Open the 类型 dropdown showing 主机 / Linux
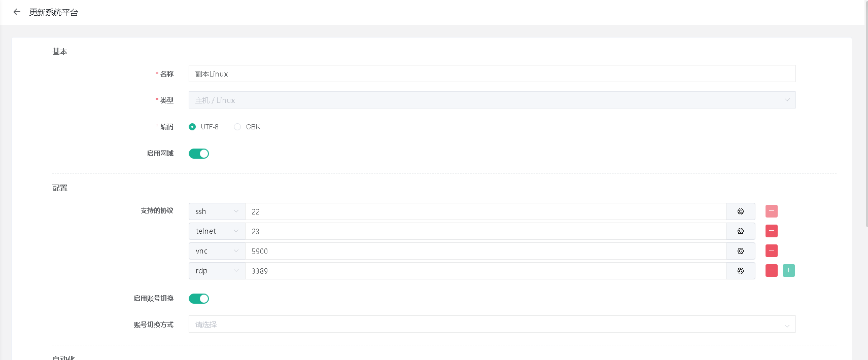Screen dimensions: 868x360 [x=492, y=100]
